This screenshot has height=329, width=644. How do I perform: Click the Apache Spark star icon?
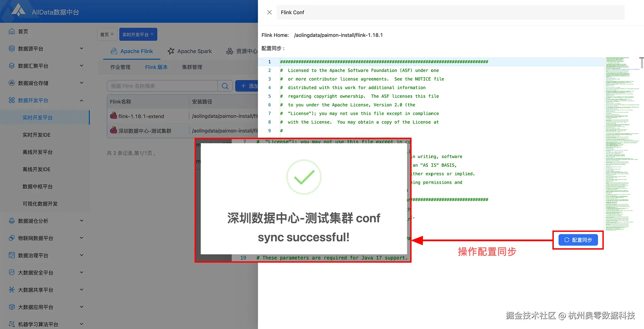click(x=171, y=51)
